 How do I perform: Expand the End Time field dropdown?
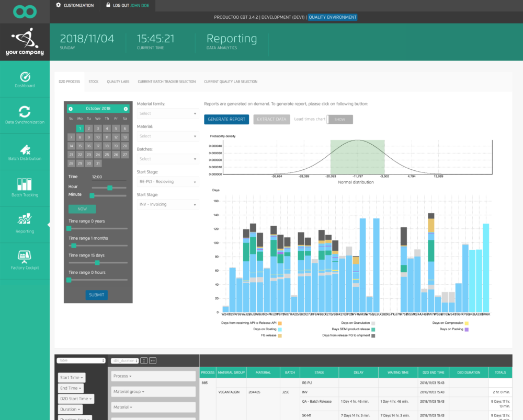71,388
